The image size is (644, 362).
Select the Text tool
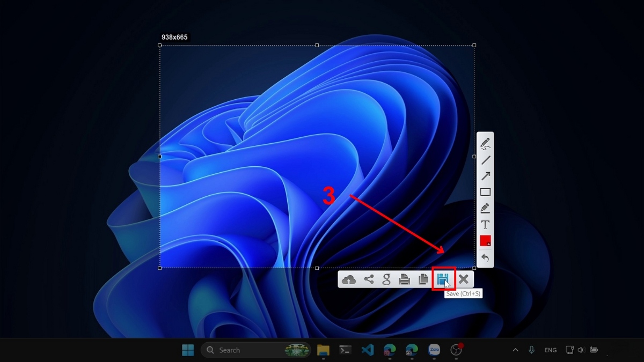485,224
